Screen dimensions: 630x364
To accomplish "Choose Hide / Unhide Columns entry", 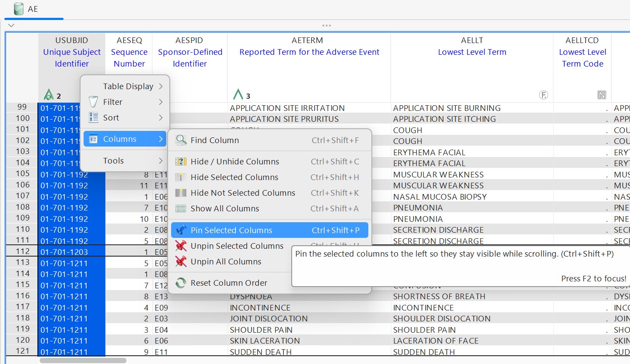I will 270,162.
